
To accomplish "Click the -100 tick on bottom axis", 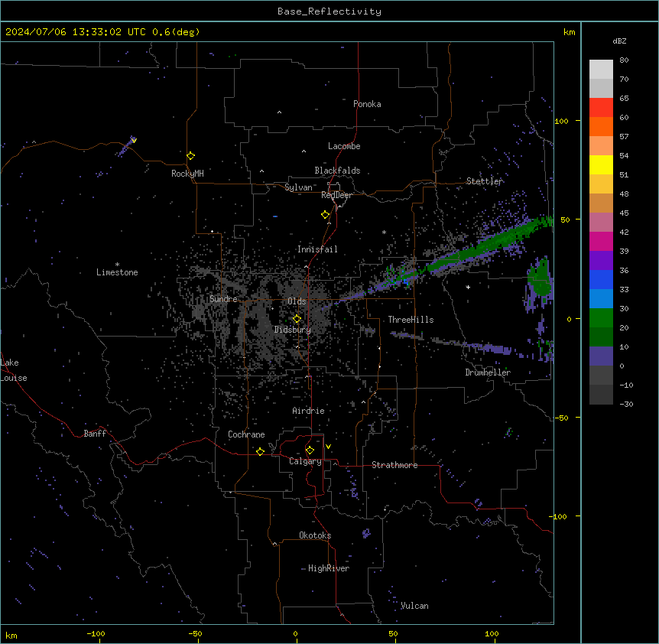I will [x=96, y=633].
